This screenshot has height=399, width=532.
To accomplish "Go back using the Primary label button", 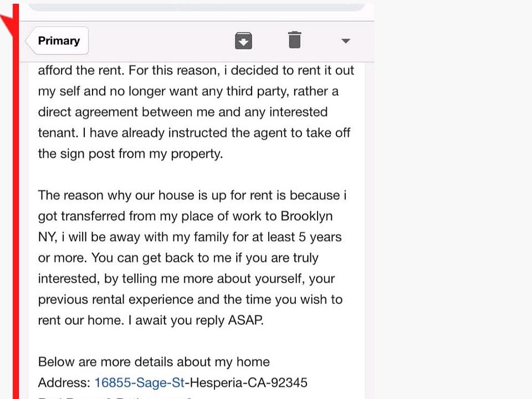I will click(58, 40).
